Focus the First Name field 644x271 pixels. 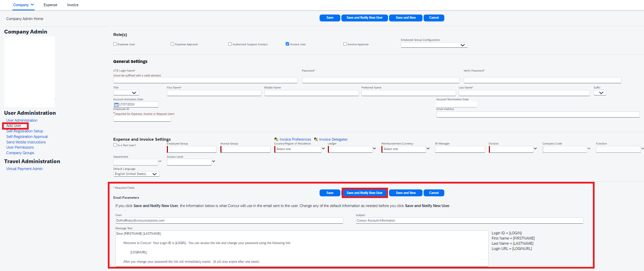(214, 93)
